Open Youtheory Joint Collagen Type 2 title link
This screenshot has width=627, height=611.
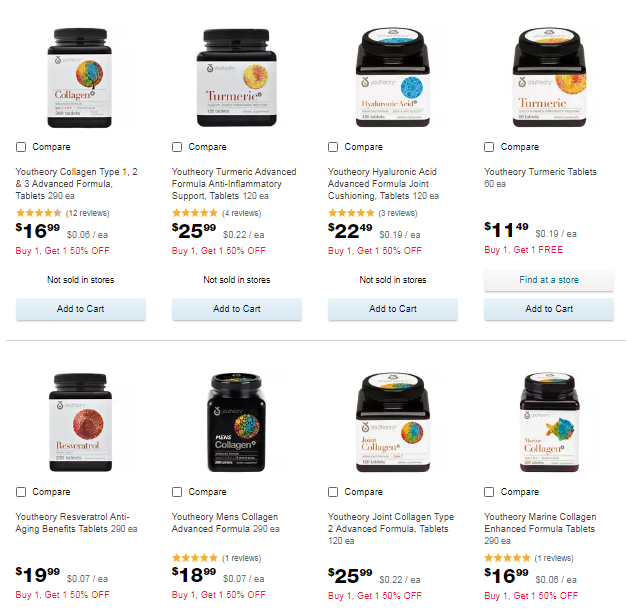pos(391,529)
